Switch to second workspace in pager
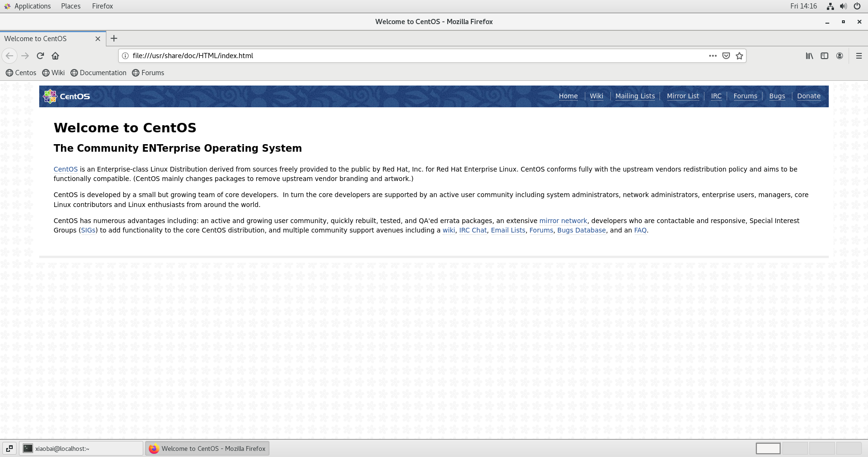This screenshot has height=457, width=868. click(795, 448)
